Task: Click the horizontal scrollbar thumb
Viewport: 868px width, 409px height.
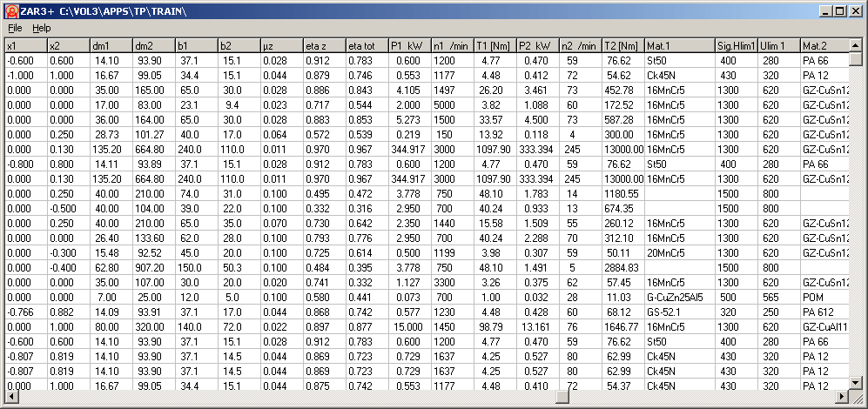Action: tap(562, 397)
